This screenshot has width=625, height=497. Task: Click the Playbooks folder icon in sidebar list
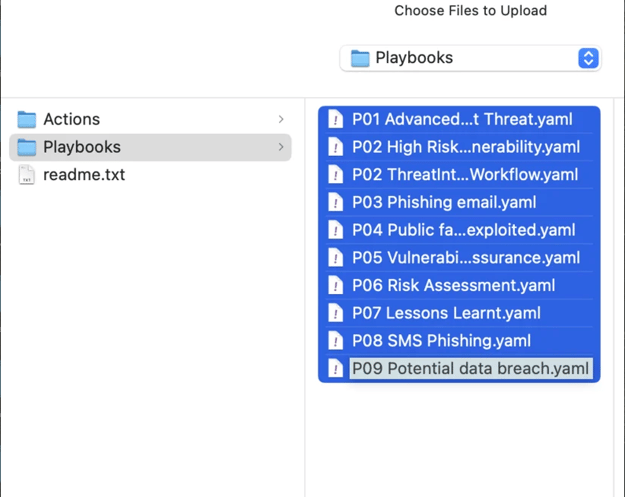(27, 147)
